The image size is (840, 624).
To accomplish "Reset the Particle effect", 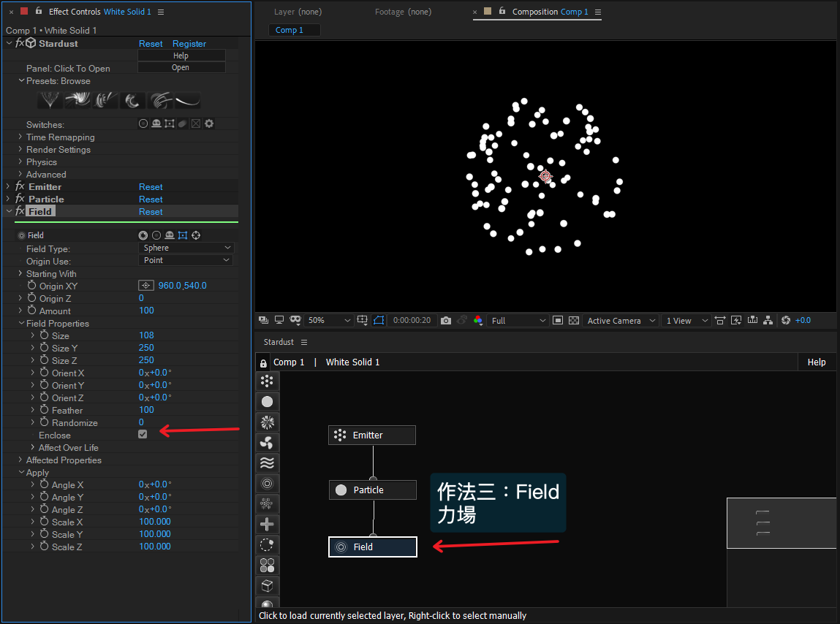I will coord(151,199).
